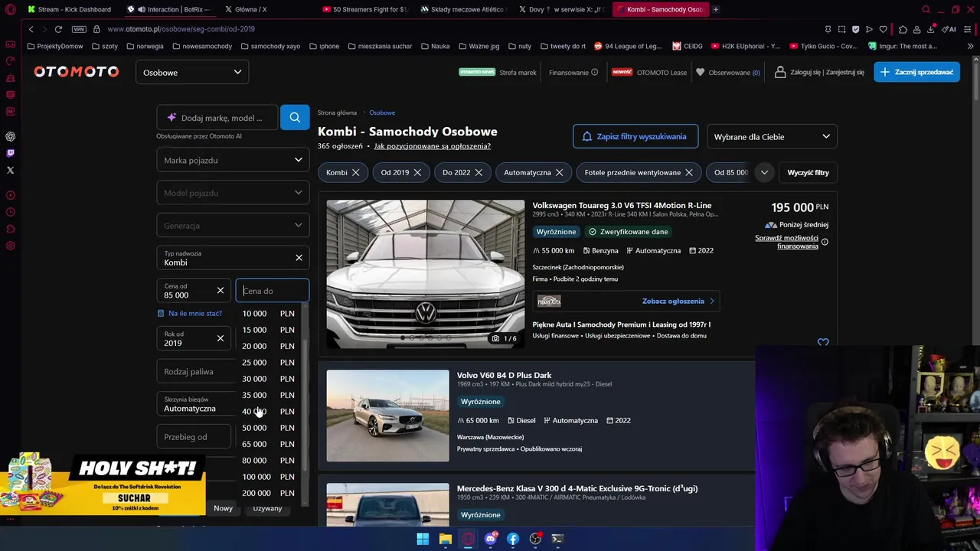Open the Marka pojazdu dropdown
The image size is (980, 551).
[x=234, y=160]
